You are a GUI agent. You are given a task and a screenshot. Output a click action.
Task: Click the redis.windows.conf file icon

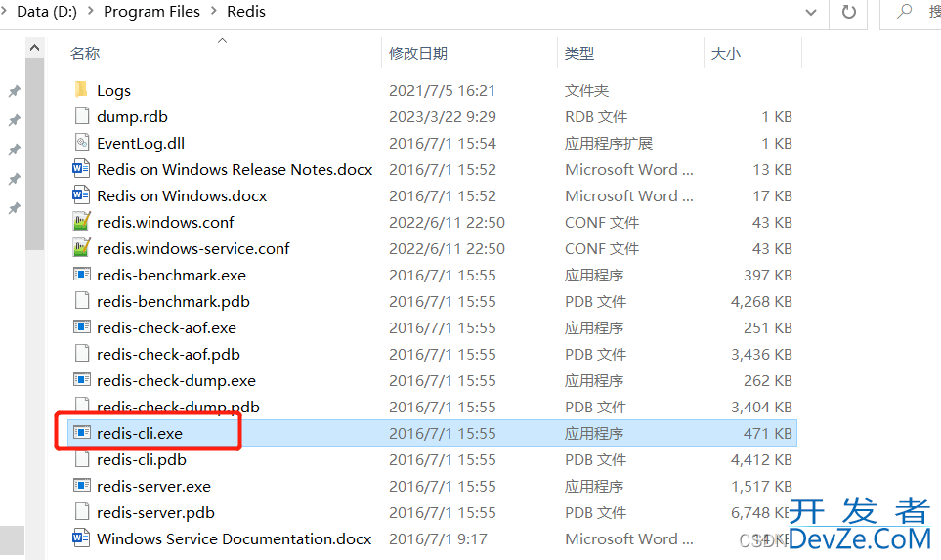click(x=82, y=222)
